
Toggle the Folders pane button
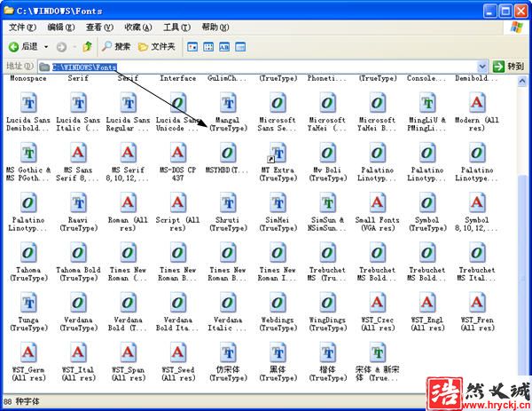(x=156, y=46)
